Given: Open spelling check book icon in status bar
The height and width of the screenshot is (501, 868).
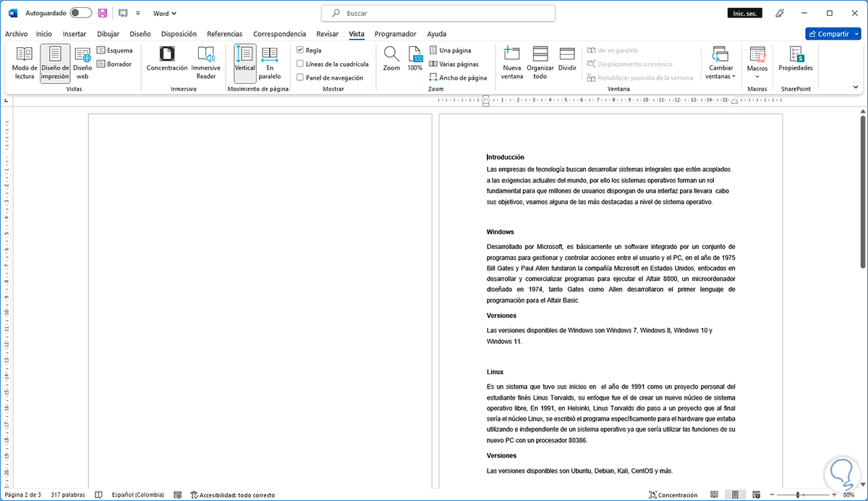Looking at the screenshot, I should click(99, 495).
